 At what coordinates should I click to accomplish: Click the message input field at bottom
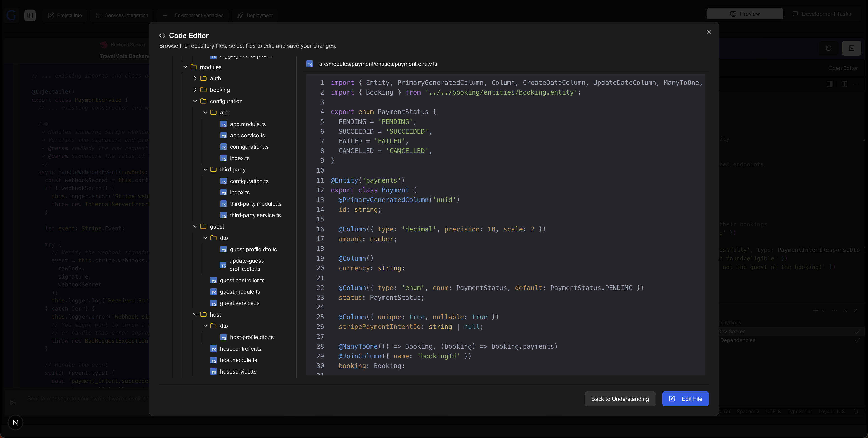(x=88, y=399)
